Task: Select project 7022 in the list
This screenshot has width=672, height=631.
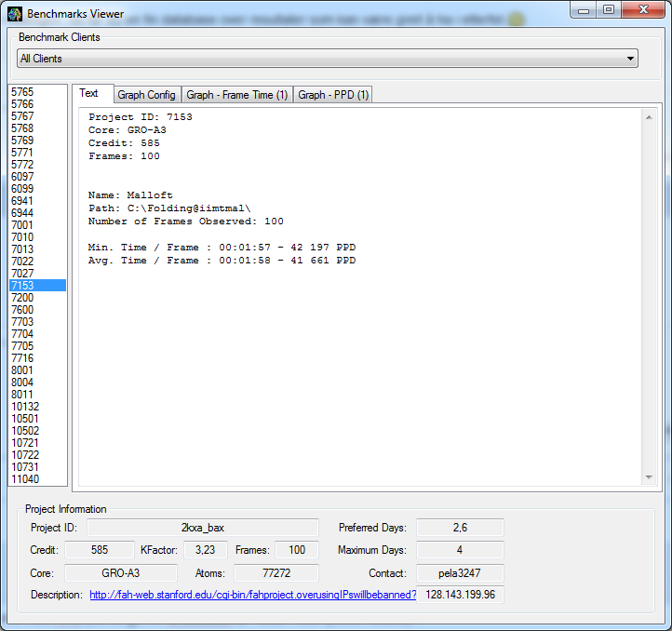Action: (x=37, y=262)
